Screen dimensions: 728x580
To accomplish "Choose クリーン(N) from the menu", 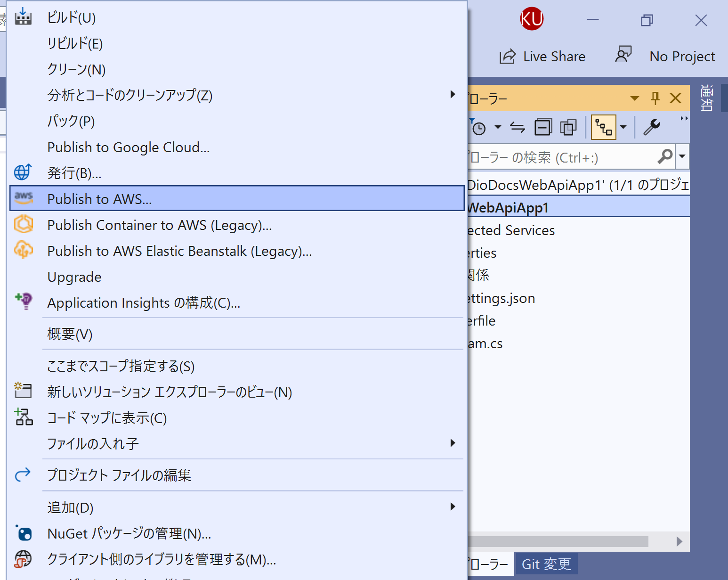I will pos(237,69).
